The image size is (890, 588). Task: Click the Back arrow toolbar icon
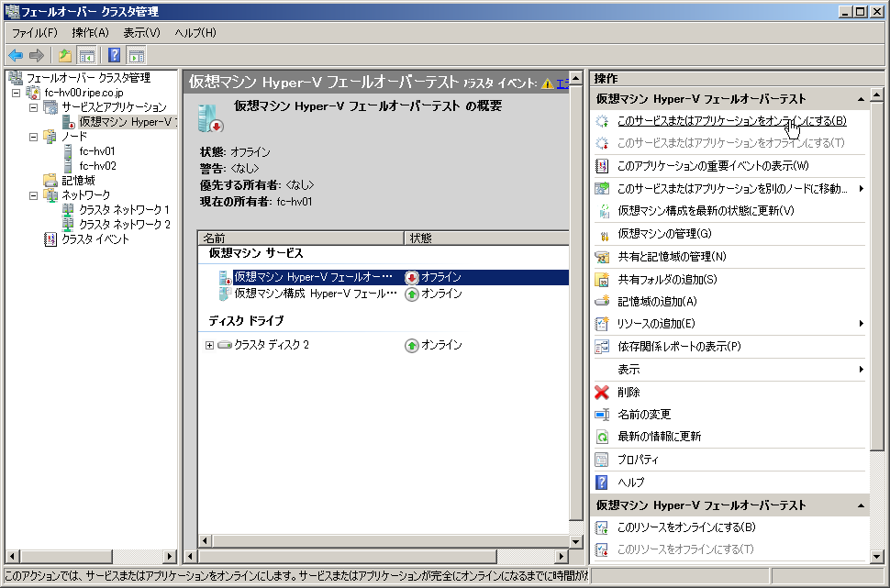[x=16, y=56]
